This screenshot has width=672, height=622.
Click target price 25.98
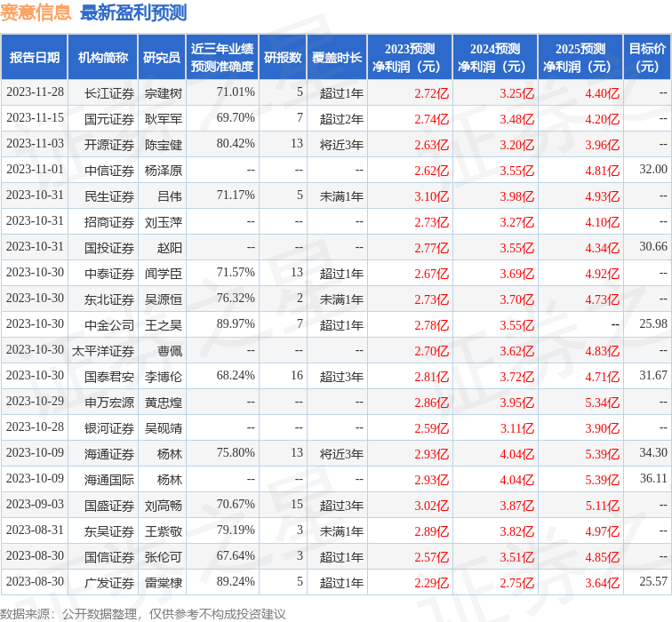click(653, 323)
